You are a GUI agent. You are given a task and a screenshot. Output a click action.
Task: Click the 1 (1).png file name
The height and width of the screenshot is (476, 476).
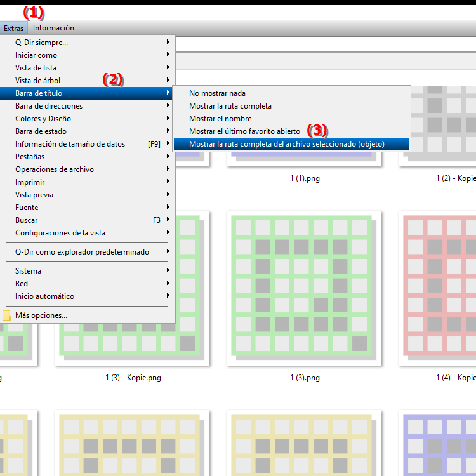click(x=305, y=178)
